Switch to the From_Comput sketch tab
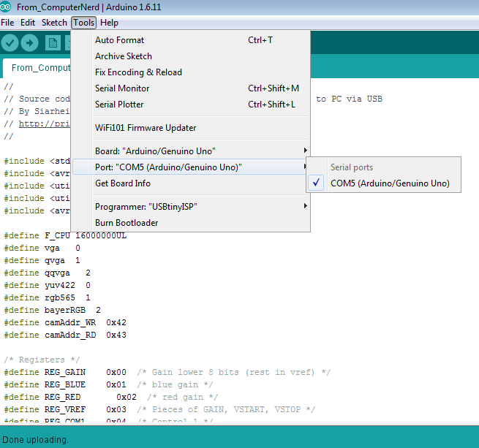479x448 pixels. [37, 68]
